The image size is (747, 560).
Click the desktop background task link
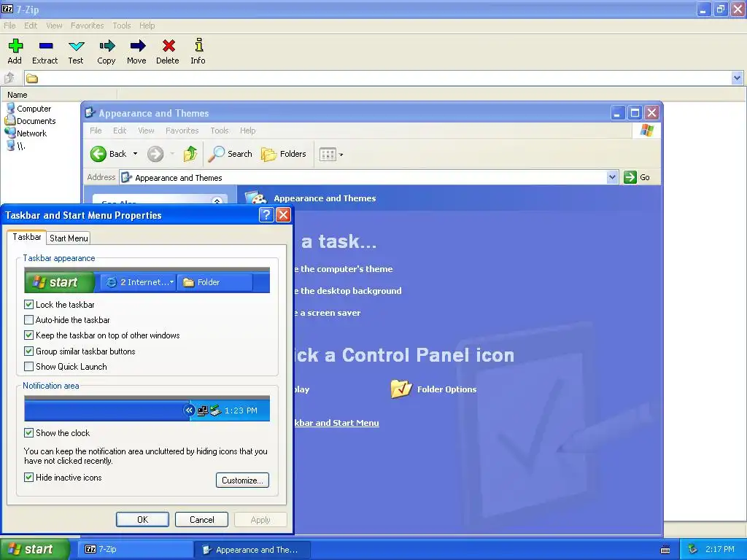click(348, 291)
